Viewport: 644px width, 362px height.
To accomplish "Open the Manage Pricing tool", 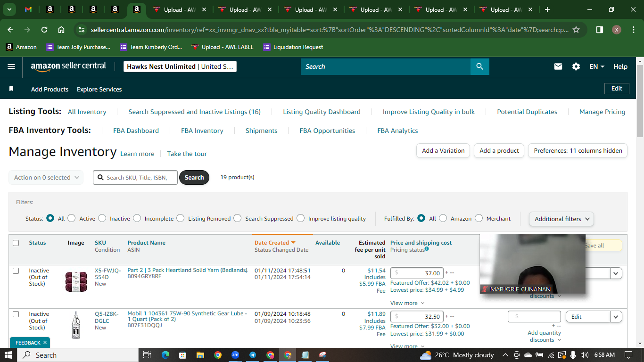I will pos(602,112).
